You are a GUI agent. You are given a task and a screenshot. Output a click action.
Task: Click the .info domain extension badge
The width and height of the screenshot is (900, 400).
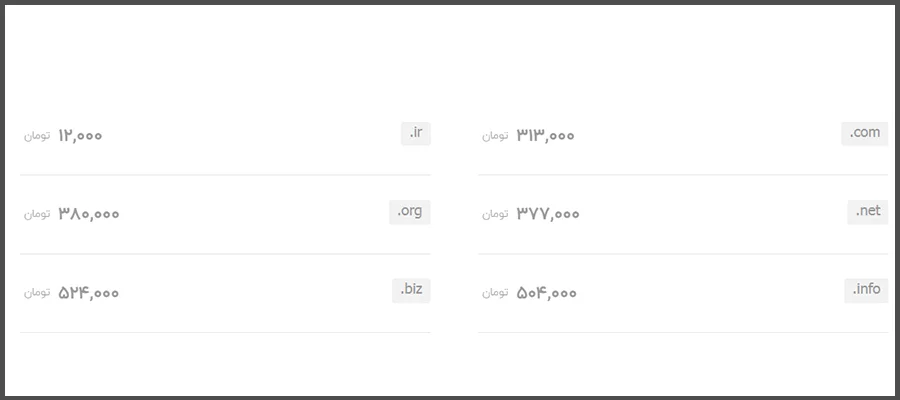(866, 290)
